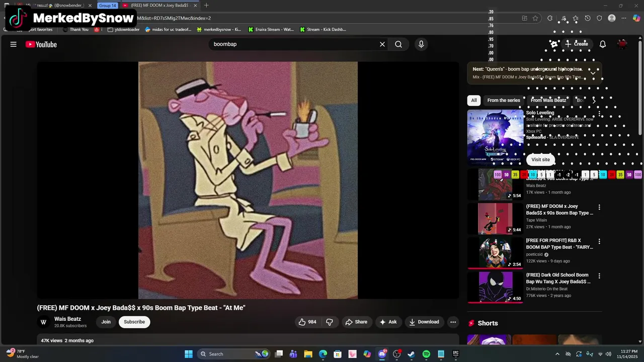Click the video player Pink Panther frame

(x=248, y=180)
